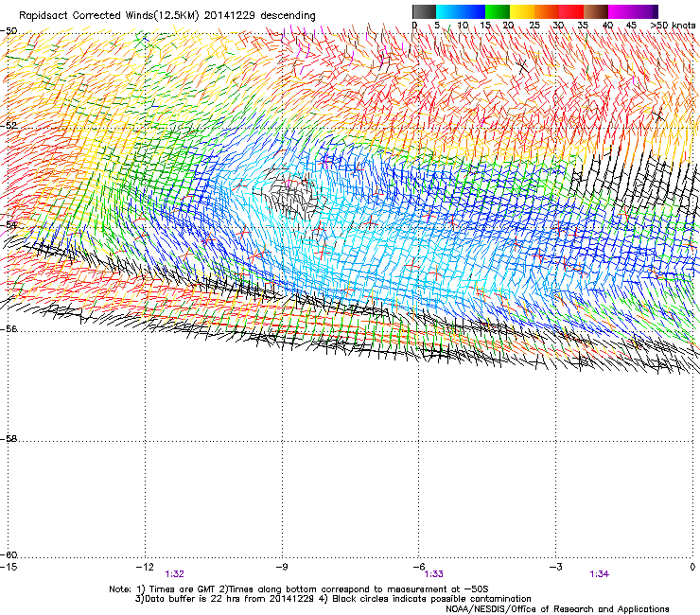
Task: Click the '1:34' time label
Action: click(599, 574)
